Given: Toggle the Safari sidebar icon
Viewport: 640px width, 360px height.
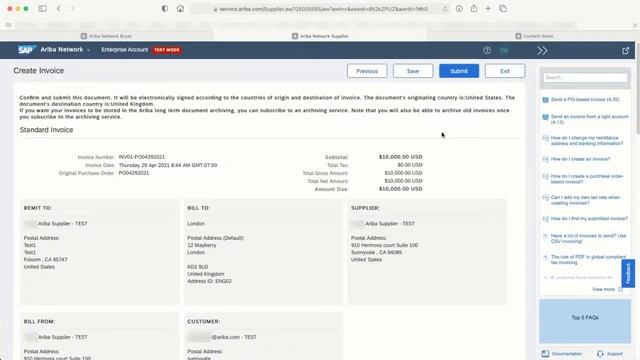Looking at the screenshot, I should (42, 9).
